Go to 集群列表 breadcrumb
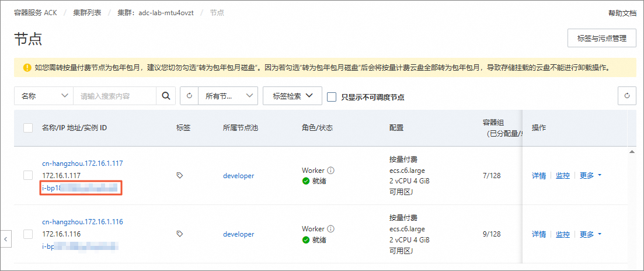Image resolution: width=644 pixels, height=271 pixels. point(87,13)
